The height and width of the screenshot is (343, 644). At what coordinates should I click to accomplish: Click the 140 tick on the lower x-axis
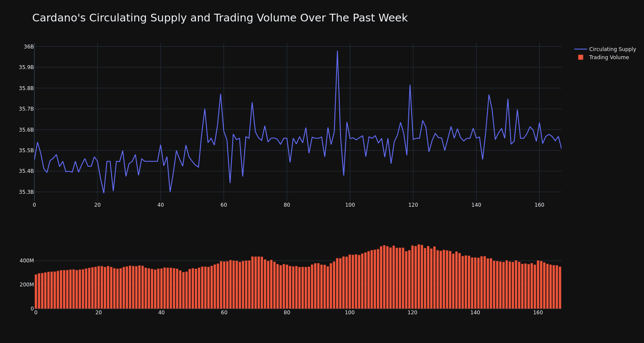(x=475, y=313)
